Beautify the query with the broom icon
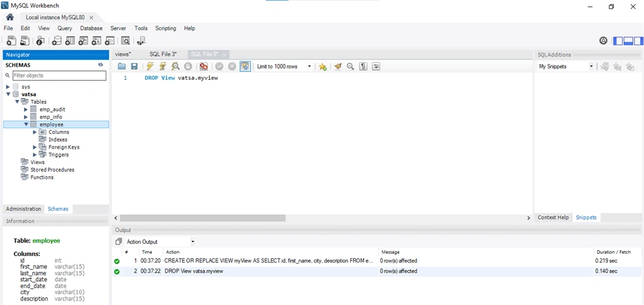 (338, 66)
